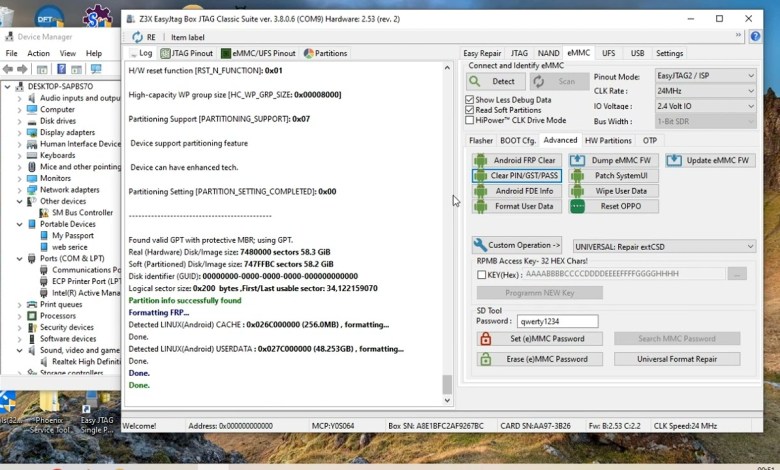Click Universal Format Repair button
The height and width of the screenshot is (470, 780).
click(x=677, y=359)
